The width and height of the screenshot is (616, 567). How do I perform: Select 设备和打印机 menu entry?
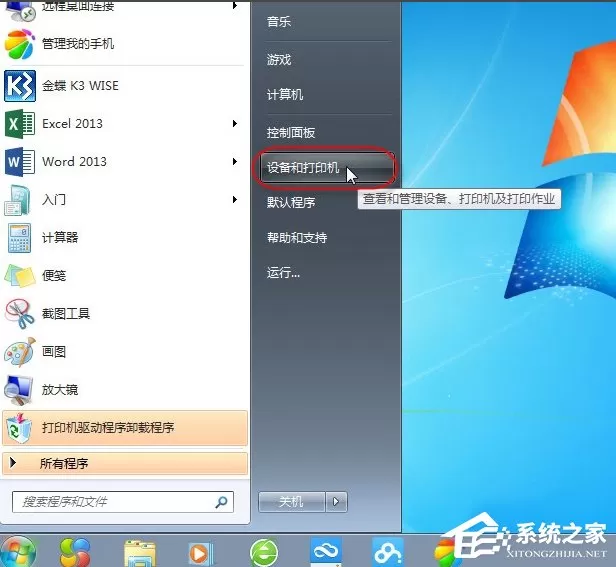click(325, 168)
